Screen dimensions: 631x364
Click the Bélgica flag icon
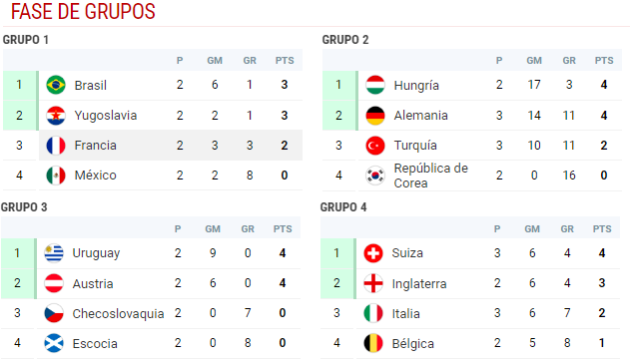(373, 343)
